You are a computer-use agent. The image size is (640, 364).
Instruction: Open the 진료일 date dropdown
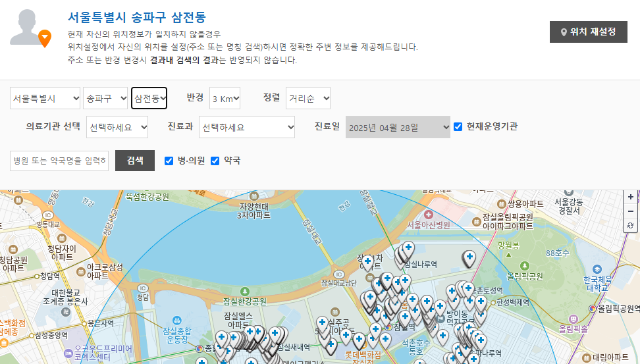(x=398, y=127)
